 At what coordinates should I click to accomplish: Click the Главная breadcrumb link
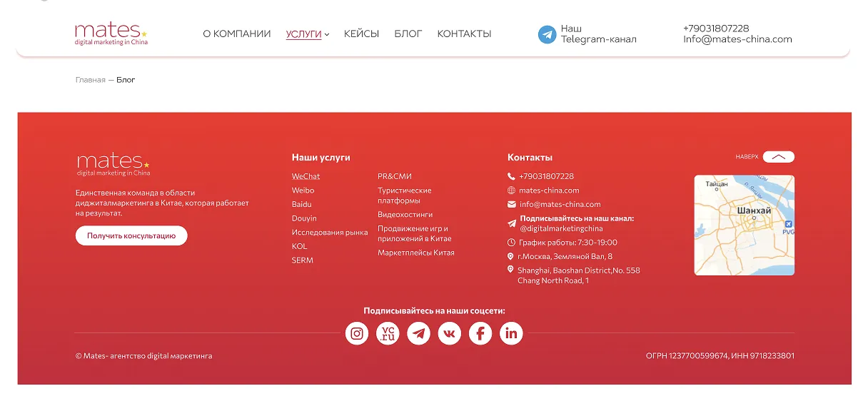[90, 80]
